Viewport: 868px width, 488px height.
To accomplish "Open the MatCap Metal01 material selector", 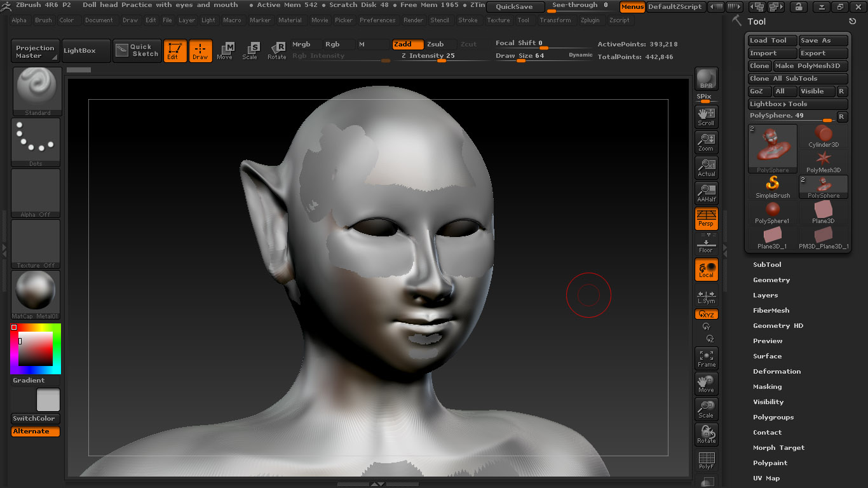I will coord(36,295).
